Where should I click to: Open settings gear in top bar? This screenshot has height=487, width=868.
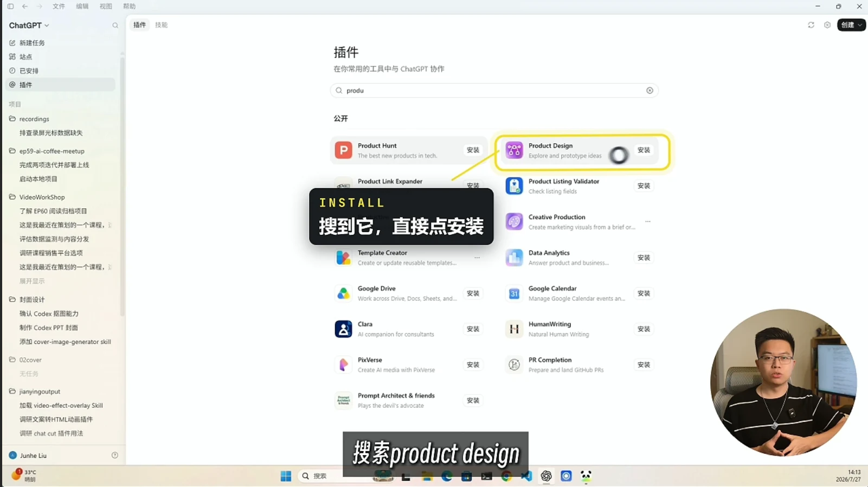[827, 25]
